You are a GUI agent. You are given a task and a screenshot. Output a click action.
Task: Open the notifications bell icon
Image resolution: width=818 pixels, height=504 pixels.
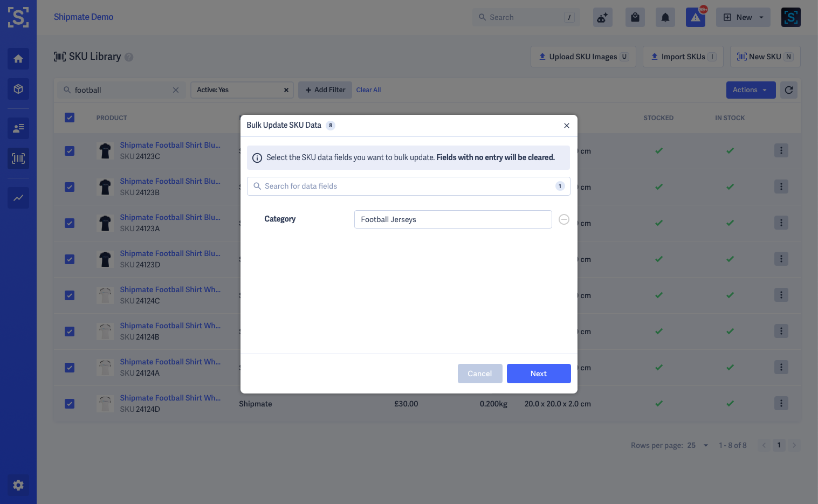(x=665, y=17)
